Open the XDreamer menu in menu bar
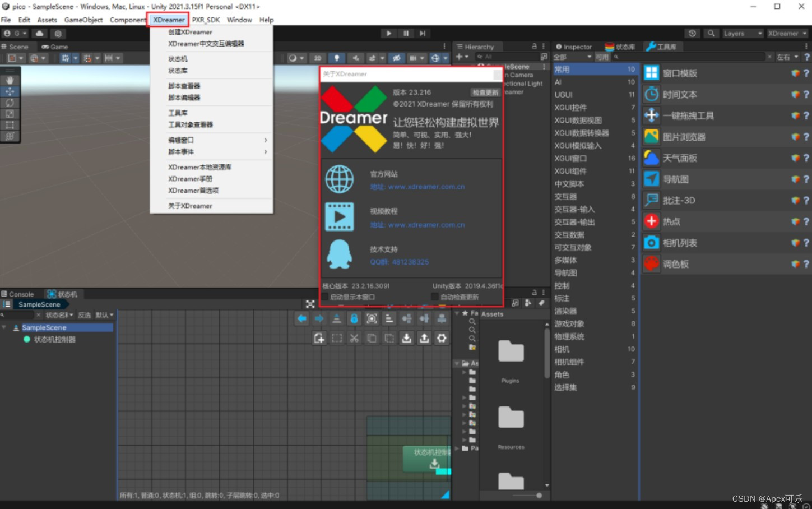 coord(169,20)
